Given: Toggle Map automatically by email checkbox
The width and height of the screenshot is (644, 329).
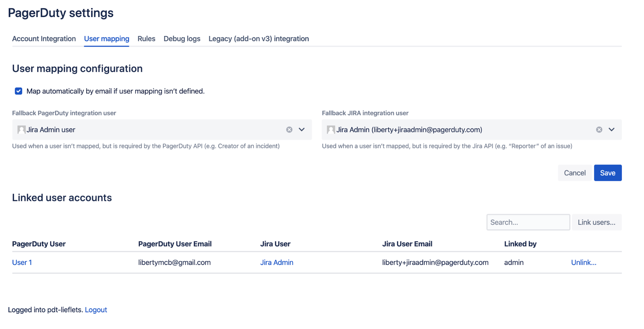Looking at the screenshot, I should pyautogui.click(x=18, y=91).
